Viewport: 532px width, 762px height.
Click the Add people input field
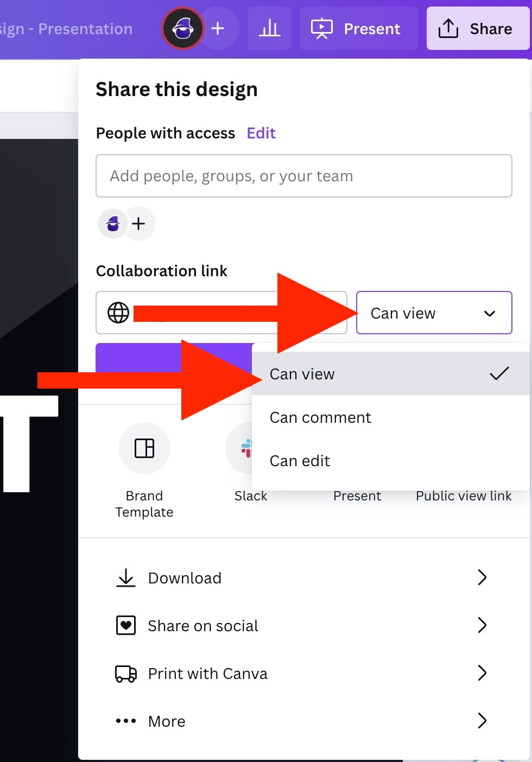(x=303, y=176)
